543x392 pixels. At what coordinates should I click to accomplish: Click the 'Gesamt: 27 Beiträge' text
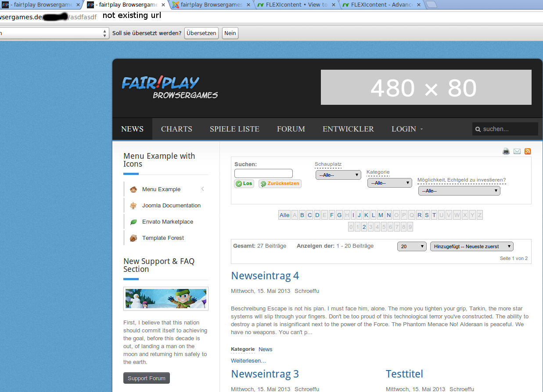point(259,246)
